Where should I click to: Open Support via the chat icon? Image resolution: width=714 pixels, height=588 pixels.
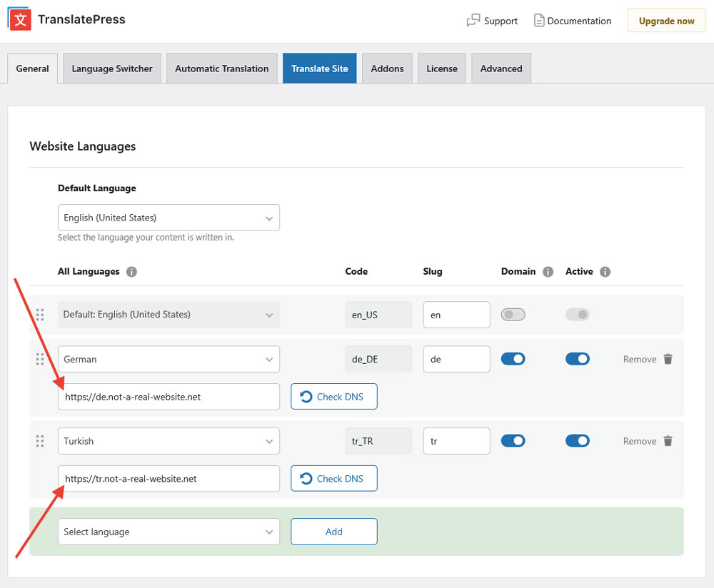click(x=473, y=21)
